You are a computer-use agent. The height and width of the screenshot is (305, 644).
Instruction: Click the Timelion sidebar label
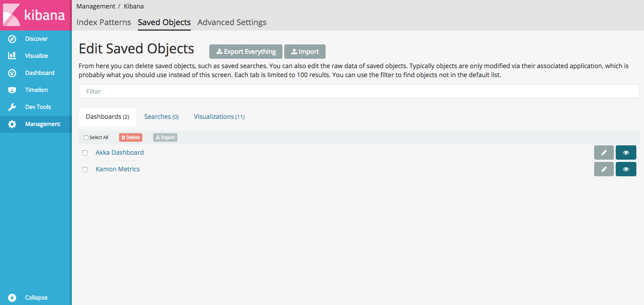tap(36, 90)
